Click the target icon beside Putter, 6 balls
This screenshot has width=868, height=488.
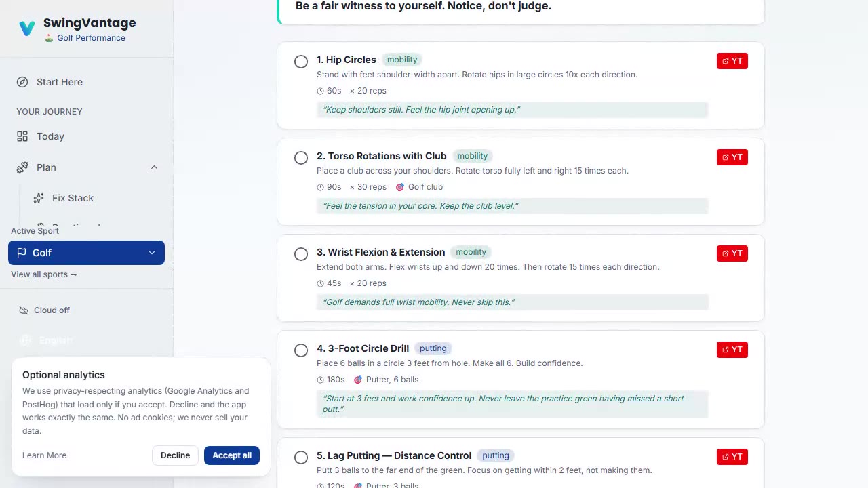(x=358, y=380)
